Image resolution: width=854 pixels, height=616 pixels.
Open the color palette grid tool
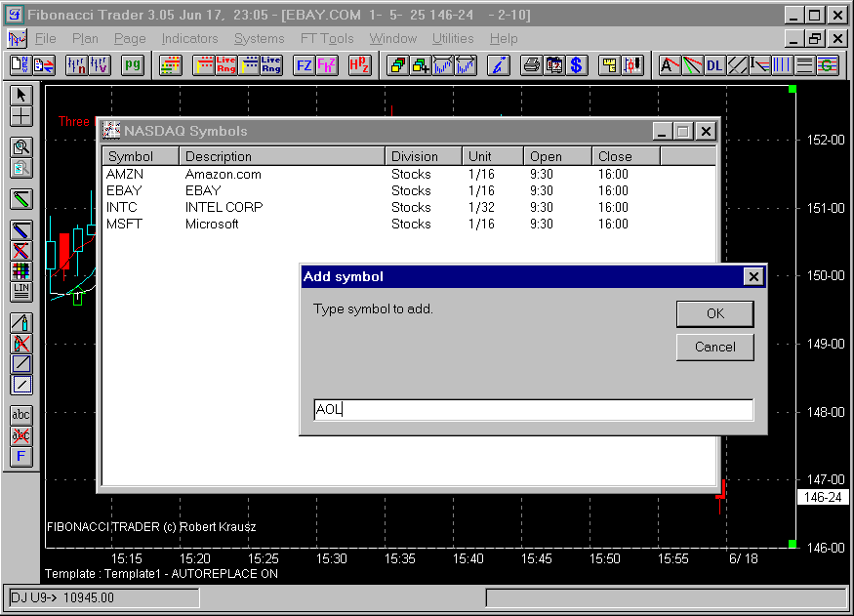pos(21,270)
